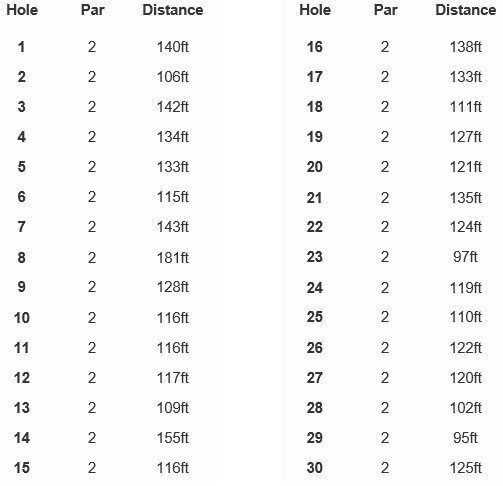The width and height of the screenshot is (503, 486).
Task: Click hole number 14
Action: click(22, 438)
